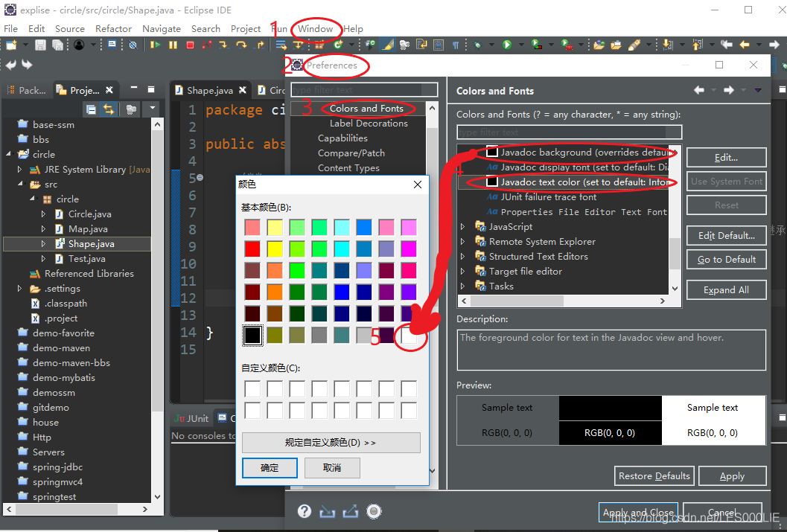Click the Open Type folder icon
The image size is (787, 532).
(x=599, y=45)
